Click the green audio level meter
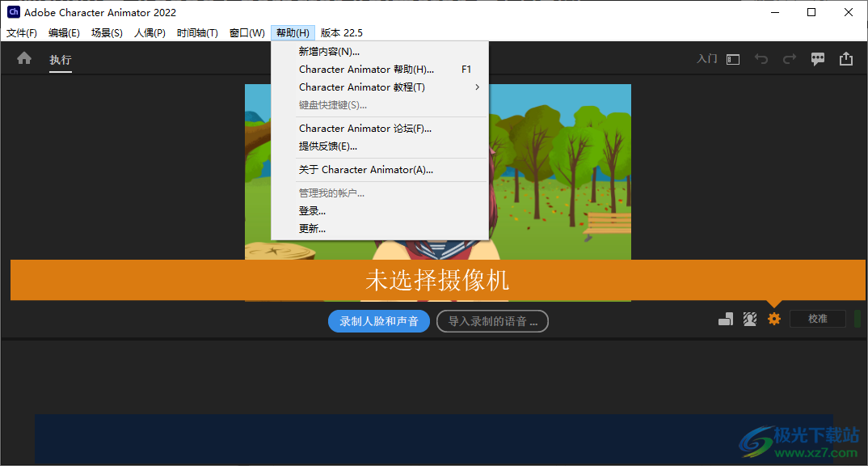This screenshot has height=466, width=868. click(x=858, y=319)
